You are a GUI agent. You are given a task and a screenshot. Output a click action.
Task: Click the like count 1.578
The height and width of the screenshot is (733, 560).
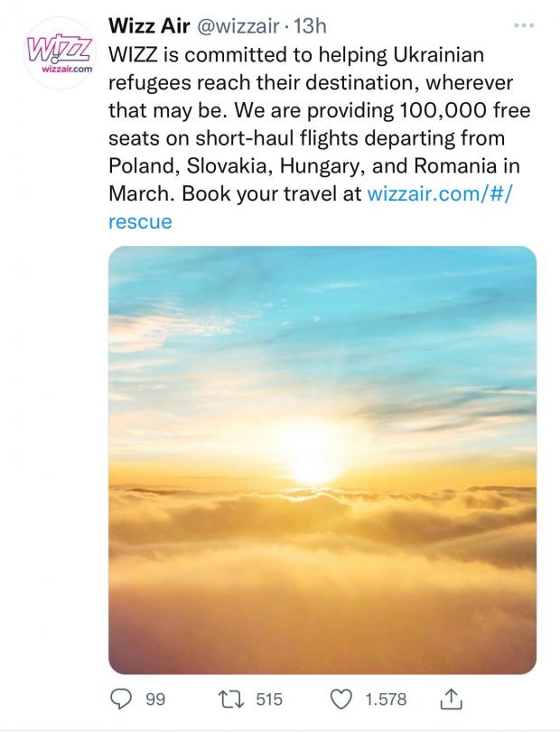(386, 699)
